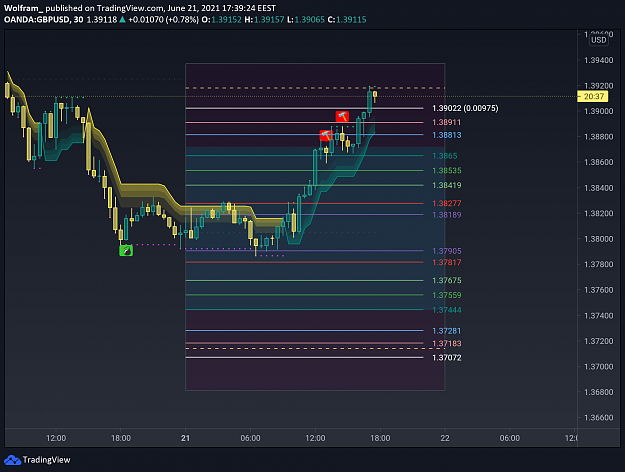The width and height of the screenshot is (625, 472).
Task: Click the lower red hammer signal icon
Action: point(326,135)
